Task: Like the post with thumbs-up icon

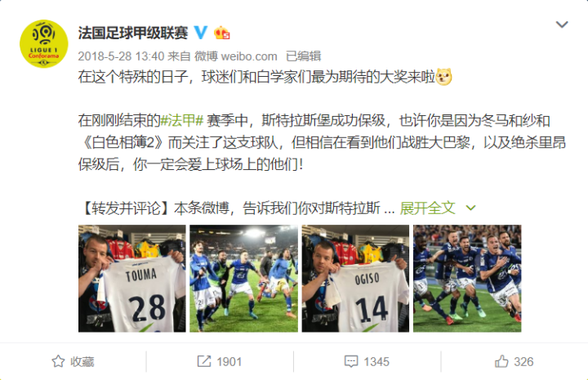Action: (501, 361)
